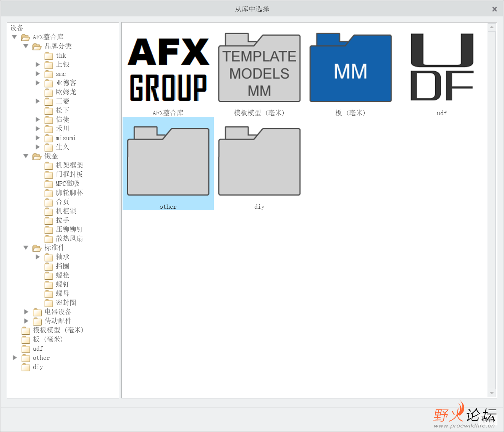Expand the 亚德客 folder node
The image size is (504, 432).
pyautogui.click(x=37, y=83)
